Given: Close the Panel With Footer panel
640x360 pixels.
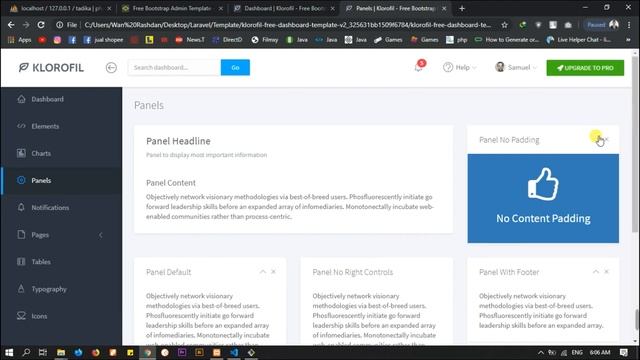Looking at the screenshot, I should 607,271.
